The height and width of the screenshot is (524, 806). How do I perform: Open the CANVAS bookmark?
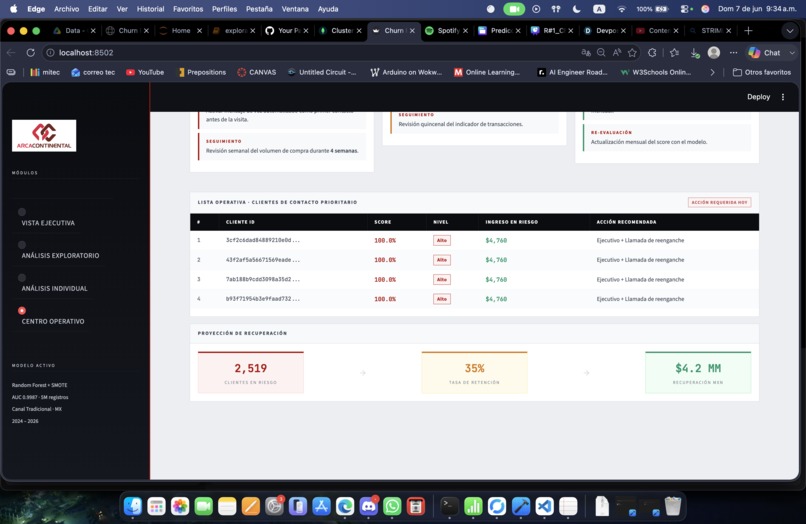pos(257,73)
